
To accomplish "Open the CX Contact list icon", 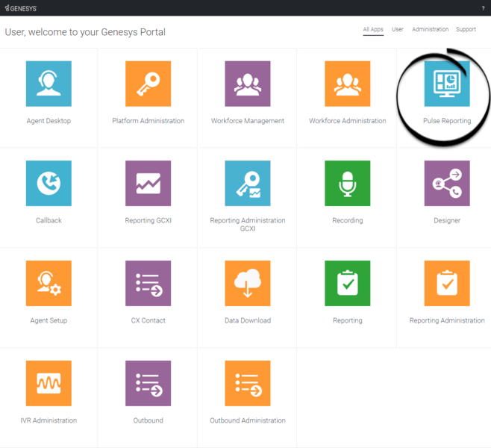I will (148, 283).
